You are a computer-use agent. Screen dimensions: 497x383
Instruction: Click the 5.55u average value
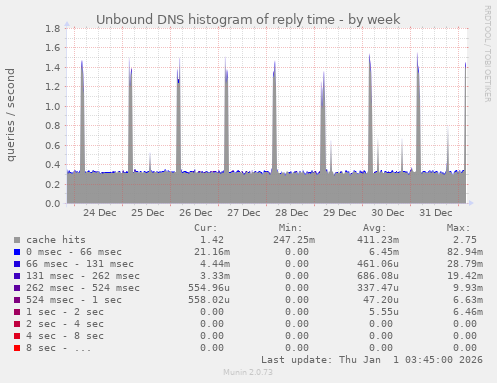pos(384,312)
